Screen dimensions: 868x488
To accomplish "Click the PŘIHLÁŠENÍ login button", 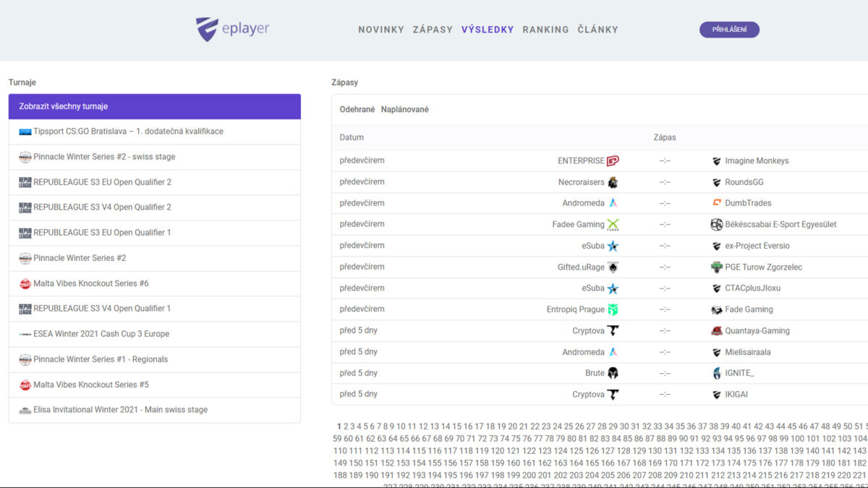I will (x=729, y=30).
